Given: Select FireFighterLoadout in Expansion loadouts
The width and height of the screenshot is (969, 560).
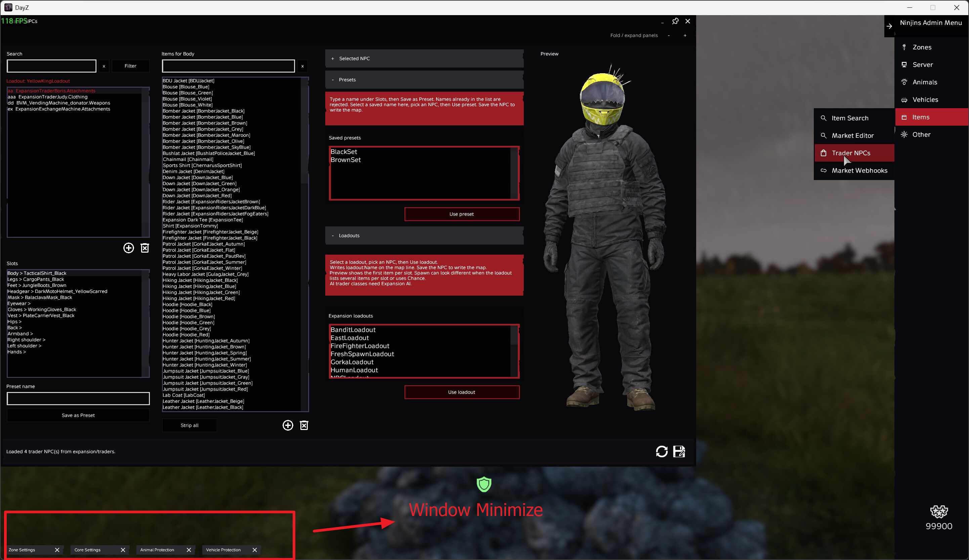Looking at the screenshot, I should pos(420,346).
